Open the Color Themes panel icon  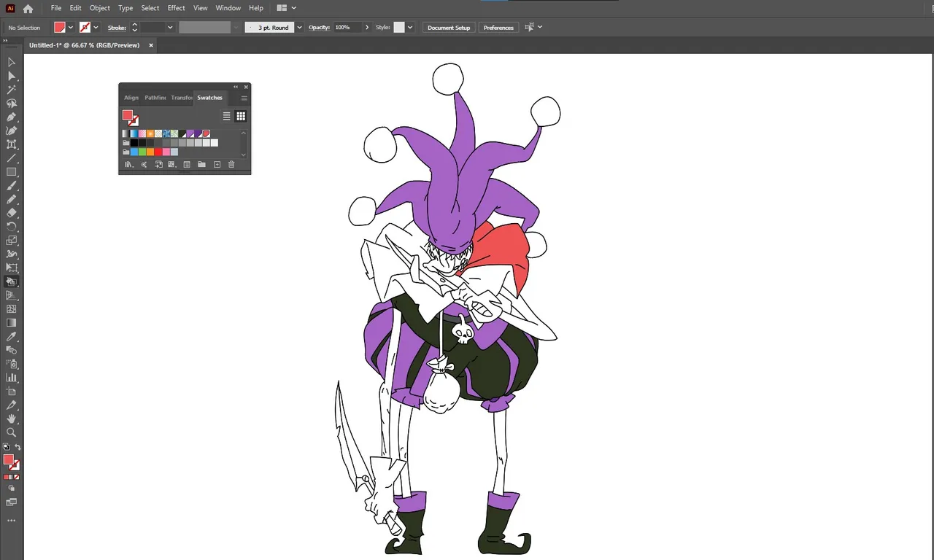tap(144, 165)
